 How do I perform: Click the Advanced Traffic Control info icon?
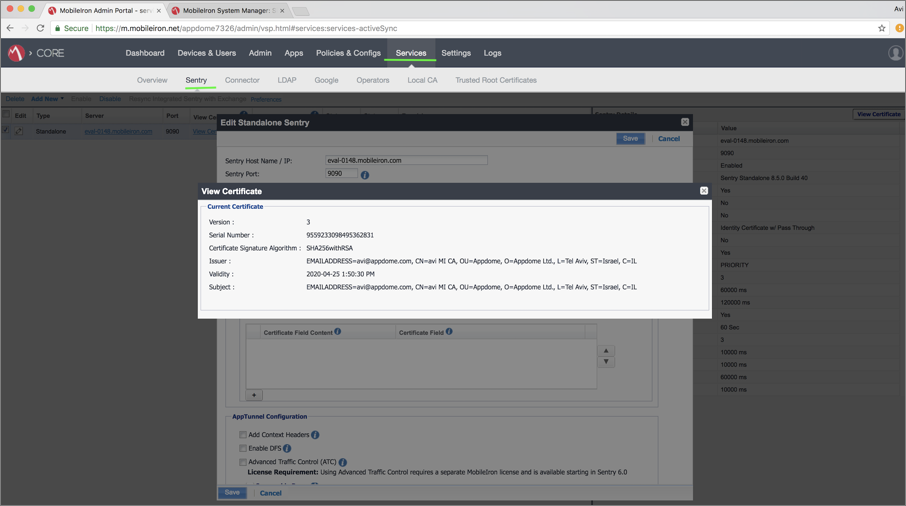(343, 462)
